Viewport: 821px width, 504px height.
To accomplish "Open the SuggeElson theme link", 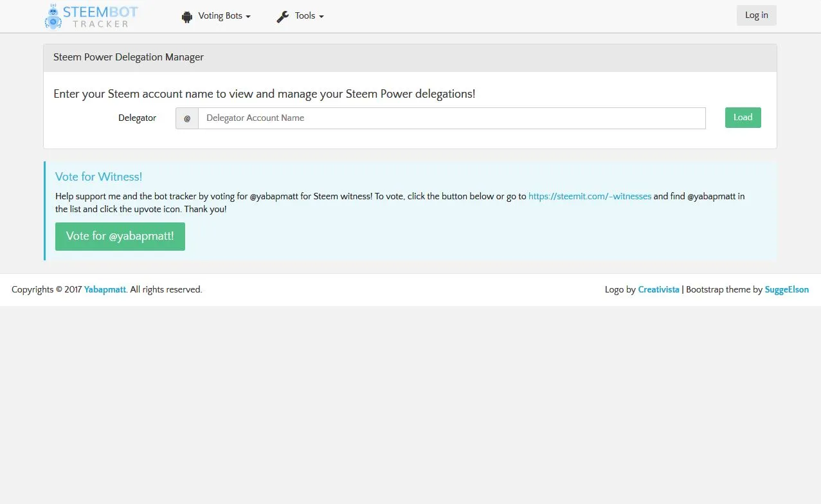I will tap(787, 290).
